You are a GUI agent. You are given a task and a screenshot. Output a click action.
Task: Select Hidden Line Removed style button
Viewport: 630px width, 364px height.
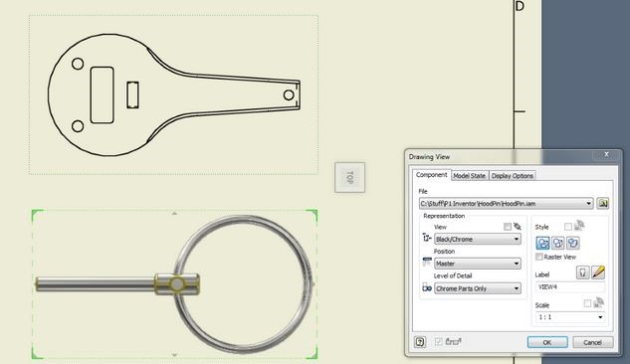pyautogui.click(x=557, y=243)
